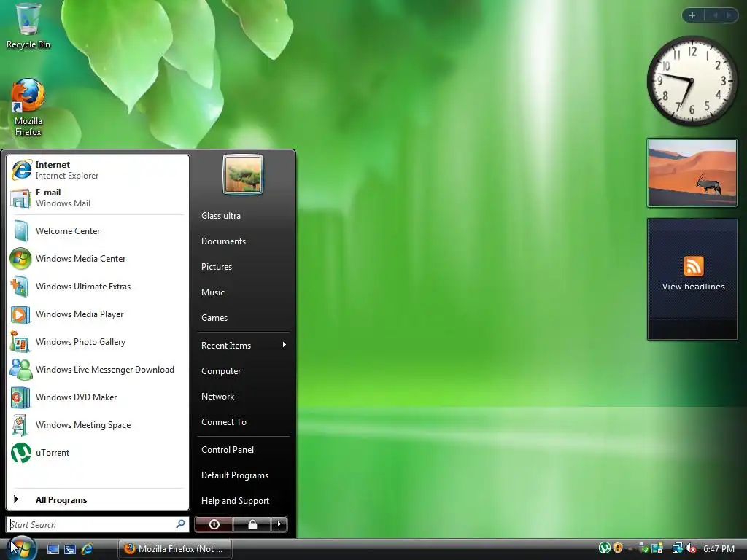Open Windows Ultimate Extras
747x560 pixels.
[97, 286]
